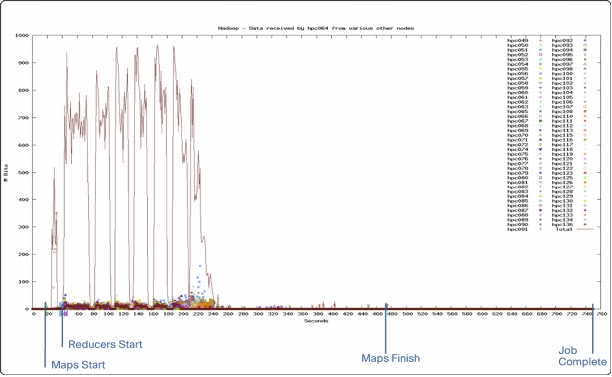Click the hpc055 yellow legend marker
This screenshot has width=612, height=377.
(x=541, y=69)
